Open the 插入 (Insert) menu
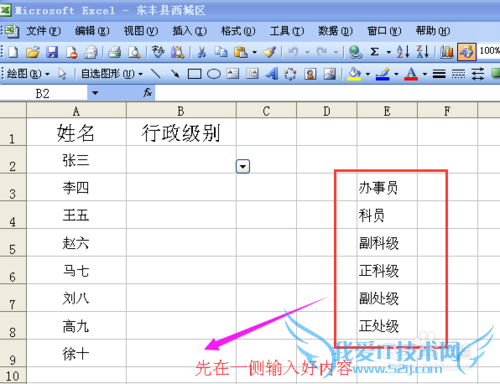This screenshot has width=500, height=384. point(190,31)
